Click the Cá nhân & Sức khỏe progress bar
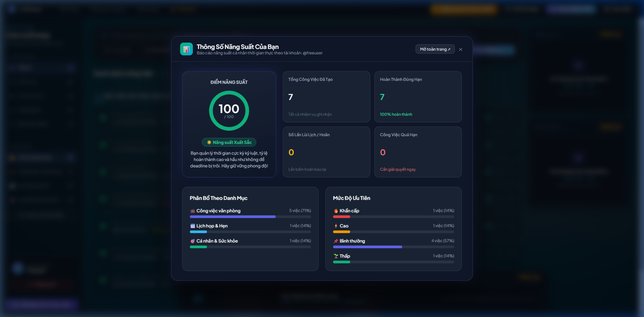Screen dimensions: 644x317 (x=250, y=247)
